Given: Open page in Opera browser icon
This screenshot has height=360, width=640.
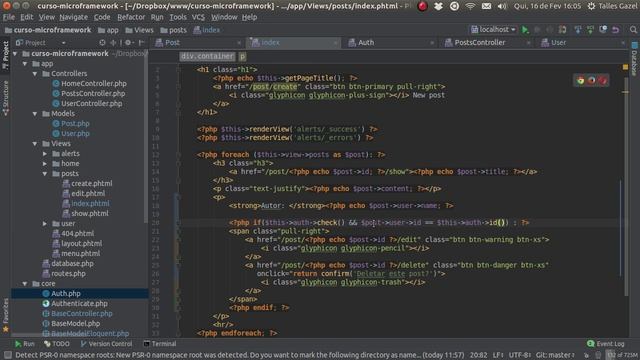Looking at the screenshot, I should point(602,80).
